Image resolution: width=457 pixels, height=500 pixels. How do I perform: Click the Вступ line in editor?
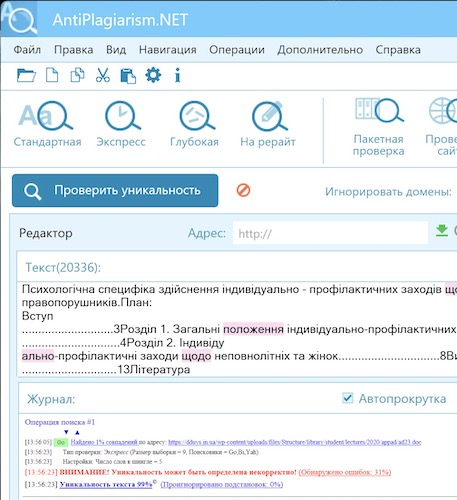37,316
